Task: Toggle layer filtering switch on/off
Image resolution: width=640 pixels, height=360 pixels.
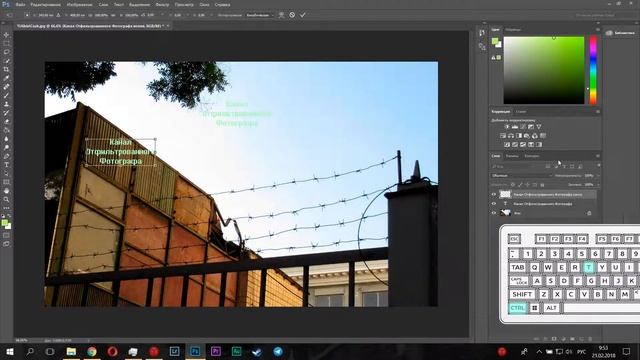Action: tap(598, 166)
